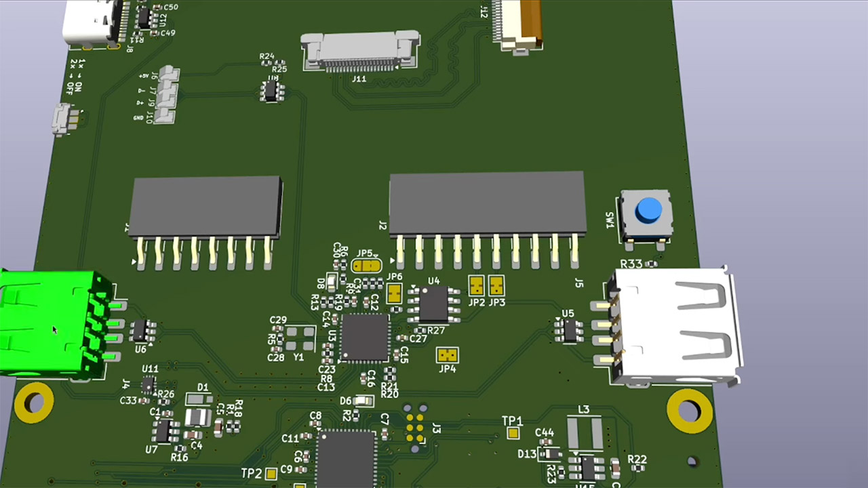Click the TP1 test point pad
This screenshot has width=868, height=488.
(513, 433)
